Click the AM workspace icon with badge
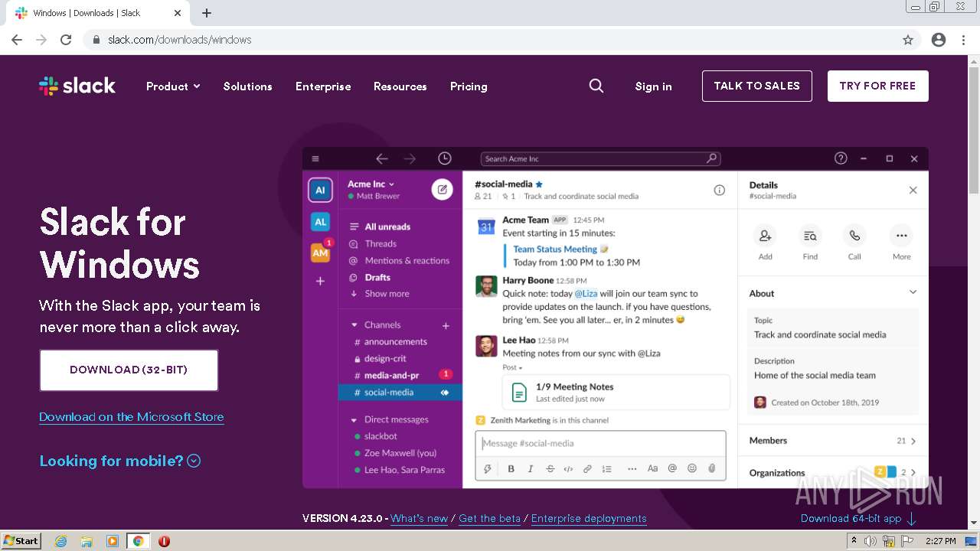The height and width of the screenshot is (551, 980). pos(320,253)
